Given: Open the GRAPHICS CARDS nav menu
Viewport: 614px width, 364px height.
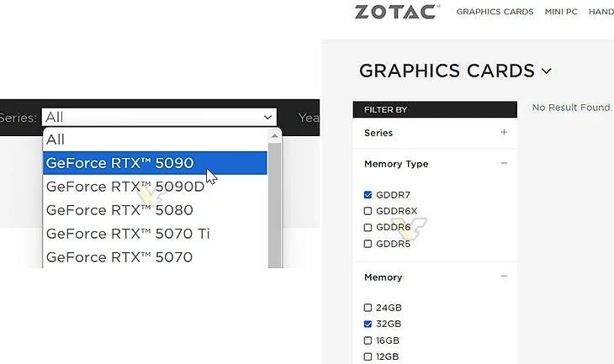Looking at the screenshot, I should [495, 13].
